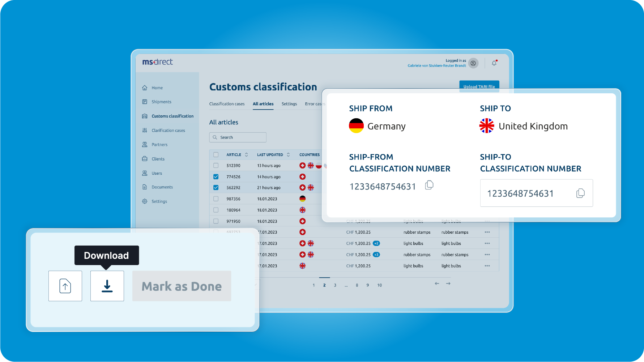
Task: Open Documents in the sidebar
Action: pyautogui.click(x=162, y=187)
